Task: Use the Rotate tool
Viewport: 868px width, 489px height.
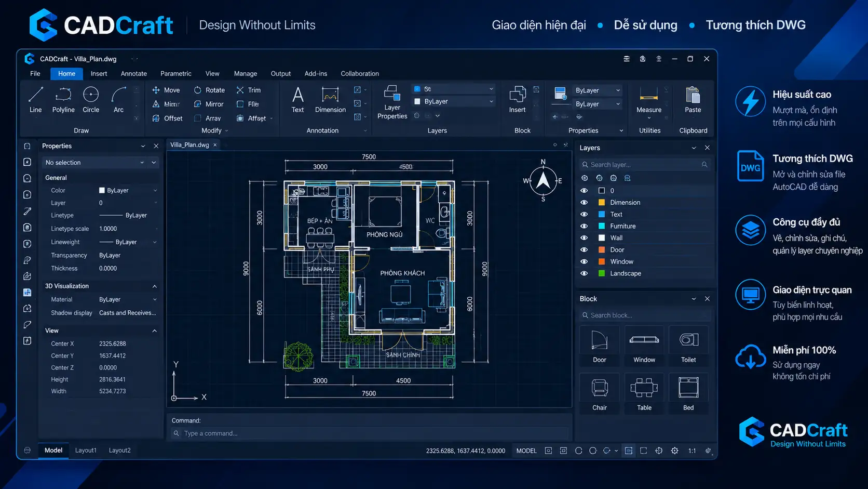Action: (210, 90)
